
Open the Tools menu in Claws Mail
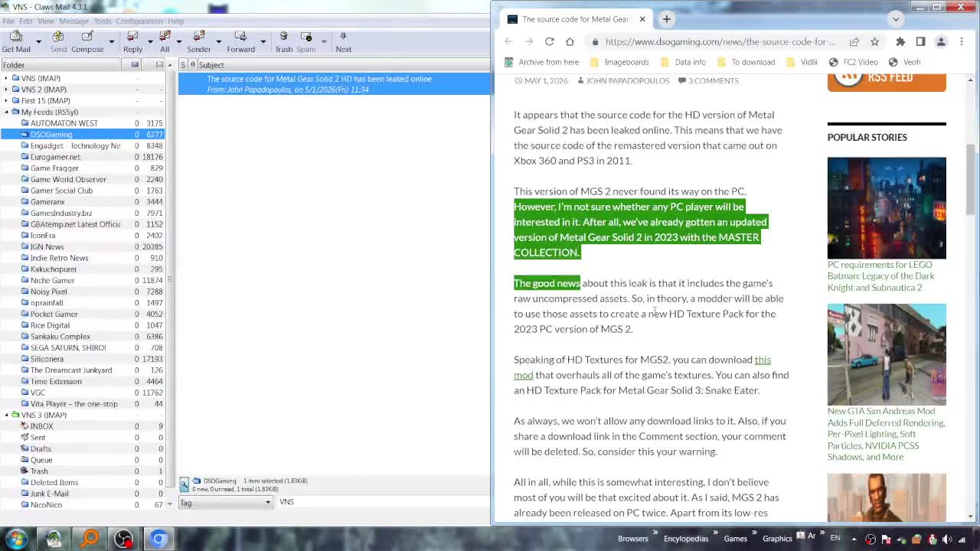point(103,21)
